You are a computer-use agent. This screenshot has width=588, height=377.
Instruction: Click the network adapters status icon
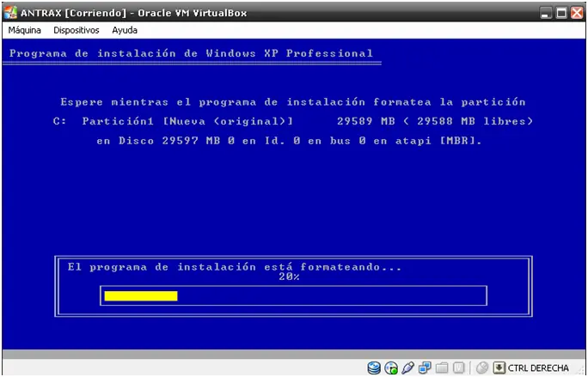point(425,368)
